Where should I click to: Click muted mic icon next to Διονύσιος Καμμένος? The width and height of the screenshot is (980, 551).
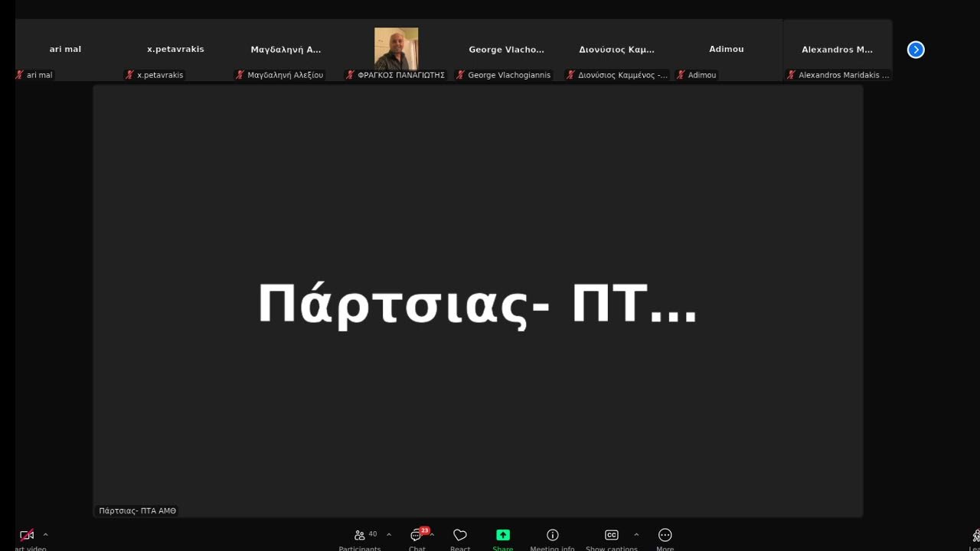[x=570, y=75]
